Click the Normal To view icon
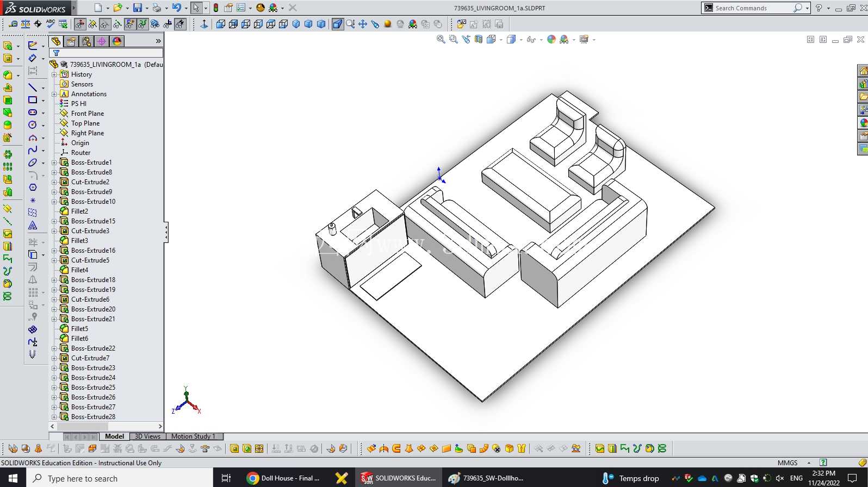The image size is (868, 487). 204,24
